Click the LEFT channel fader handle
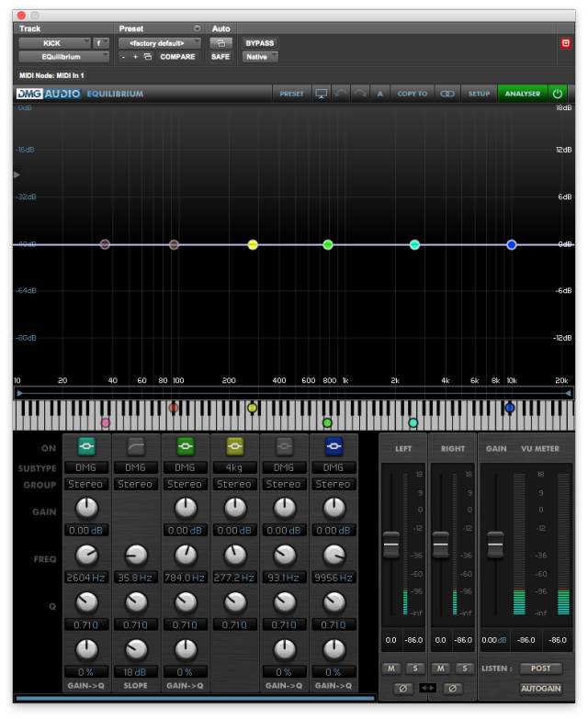The width and height of the screenshot is (588, 719). point(391,545)
